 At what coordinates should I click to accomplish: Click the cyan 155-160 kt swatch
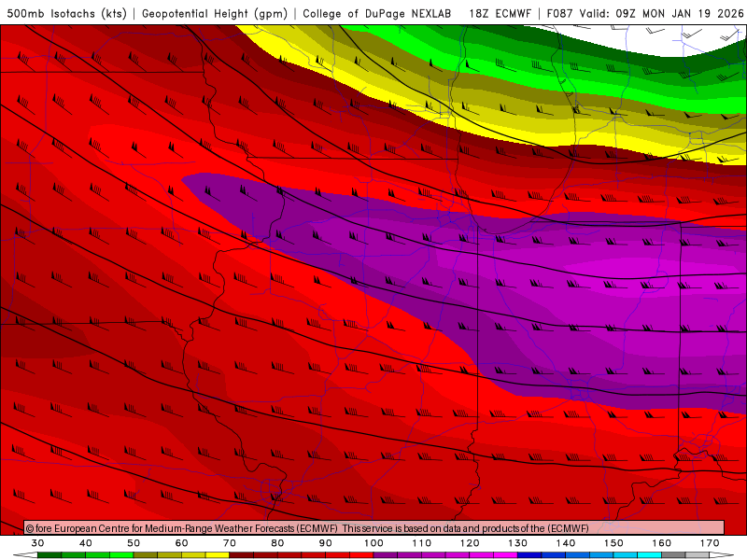coord(650,555)
